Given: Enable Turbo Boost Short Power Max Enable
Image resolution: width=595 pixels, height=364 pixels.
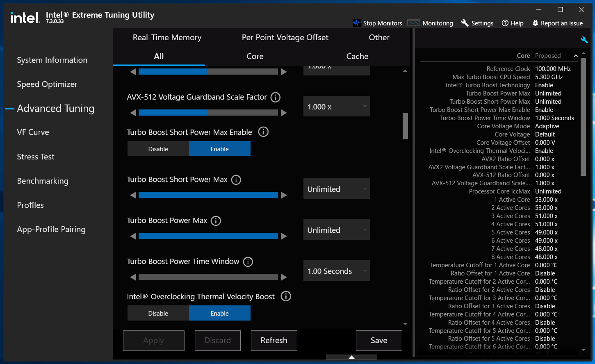Looking at the screenshot, I should click(x=220, y=149).
